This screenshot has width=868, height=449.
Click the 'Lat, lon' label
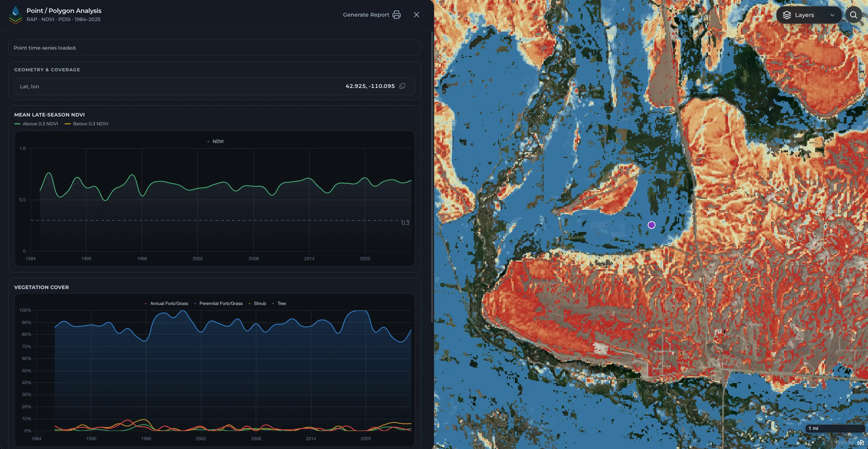tap(30, 87)
